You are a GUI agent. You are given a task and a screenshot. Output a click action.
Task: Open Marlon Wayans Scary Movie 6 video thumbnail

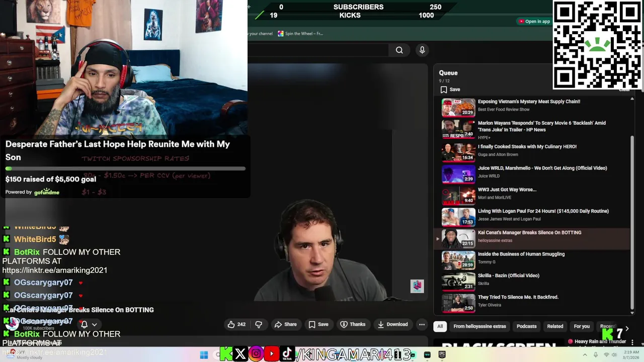(458, 129)
